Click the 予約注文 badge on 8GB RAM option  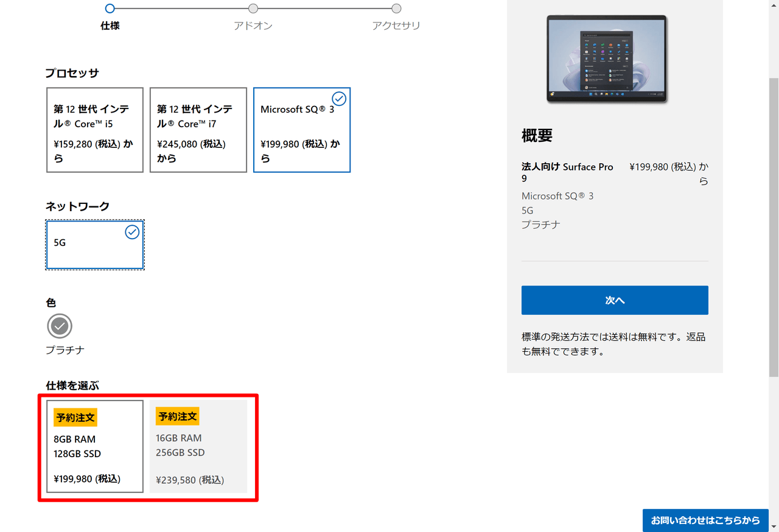[75, 418]
